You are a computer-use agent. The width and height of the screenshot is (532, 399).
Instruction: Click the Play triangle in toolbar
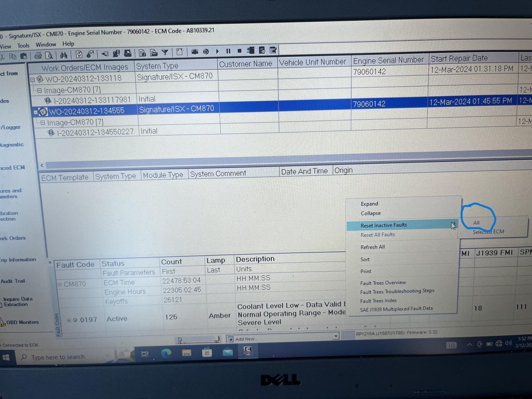click(x=217, y=51)
